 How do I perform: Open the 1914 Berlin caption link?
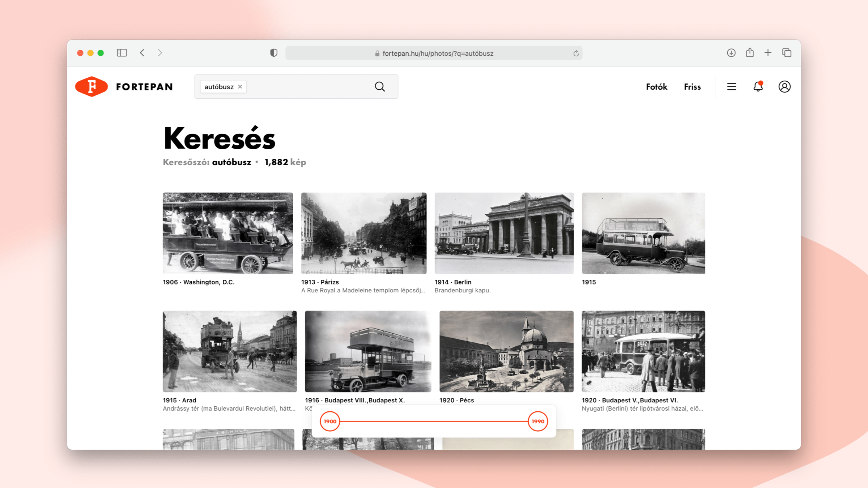(453, 282)
